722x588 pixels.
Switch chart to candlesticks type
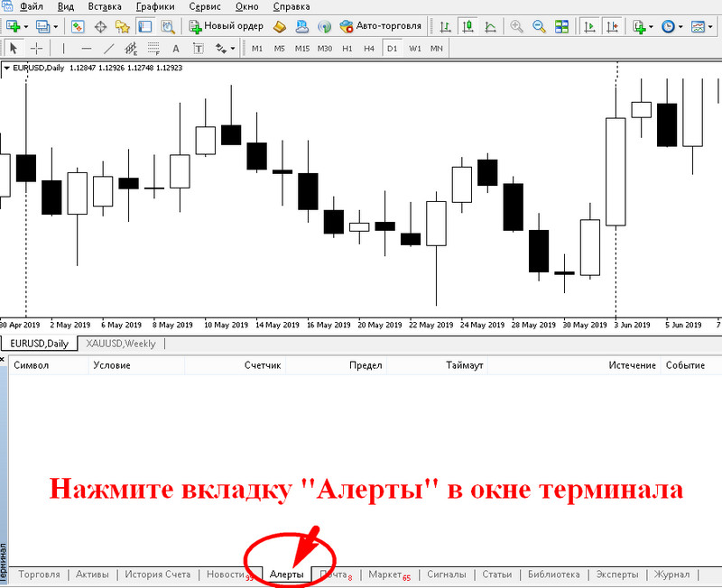click(467, 27)
